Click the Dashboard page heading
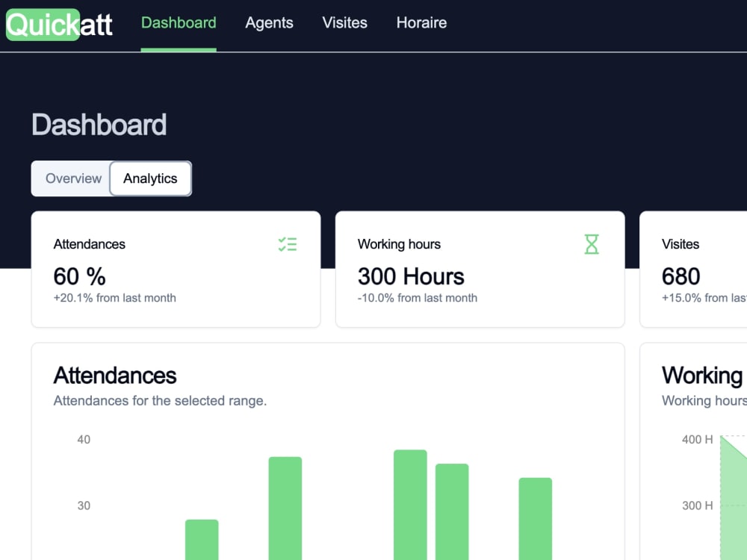 point(99,125)
